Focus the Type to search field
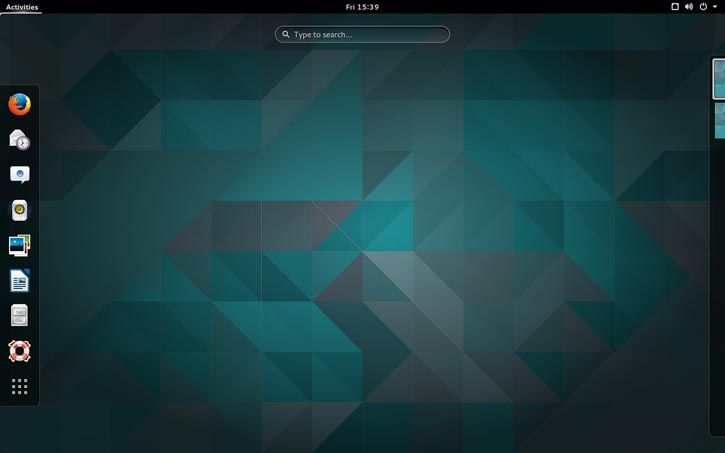 [362, 34]
